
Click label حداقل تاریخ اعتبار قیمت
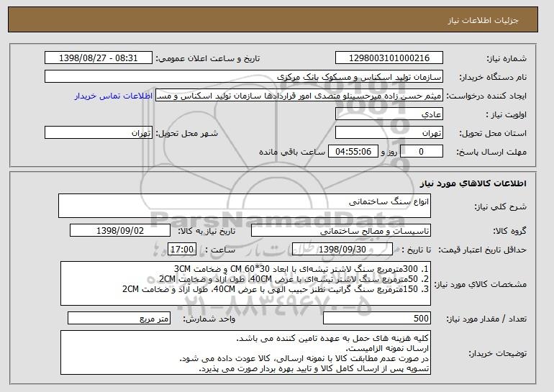point(482,250)
